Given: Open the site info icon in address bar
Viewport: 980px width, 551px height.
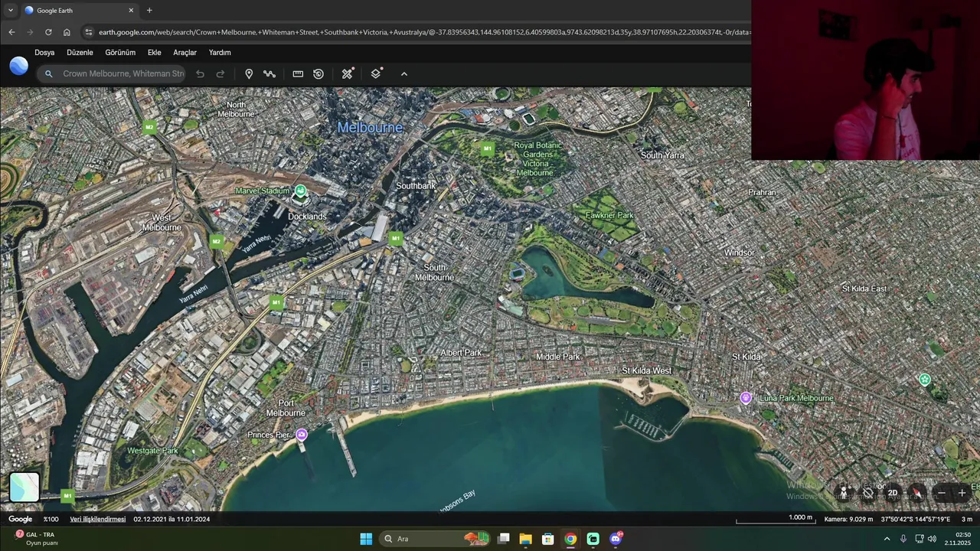Looking at the screenshot, I should 88,32.
